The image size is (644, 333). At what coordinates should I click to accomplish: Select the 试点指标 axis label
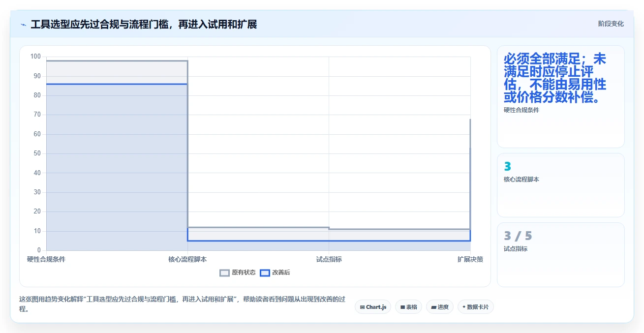pos(329,259)
